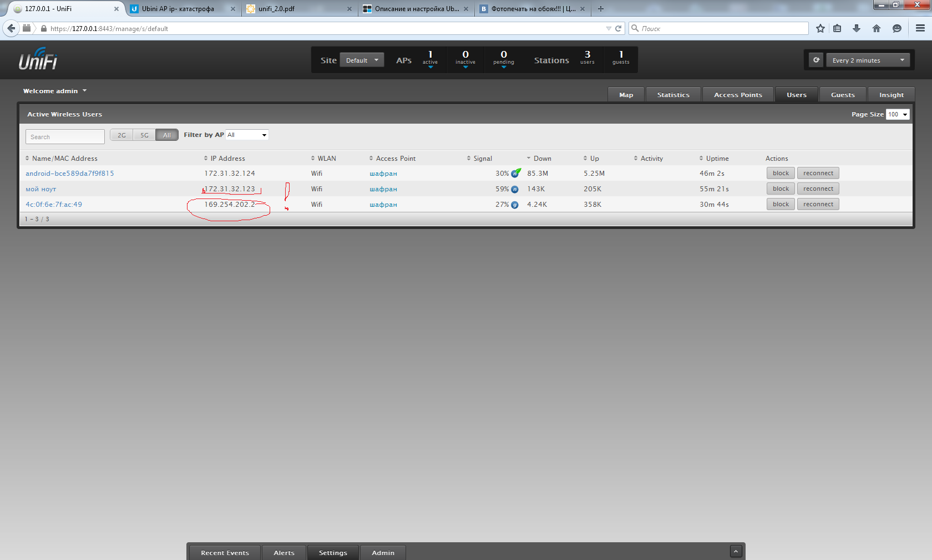Click the signal type icon for мой ноут
The width and height of the screenshot is (932, 560).
515,189
